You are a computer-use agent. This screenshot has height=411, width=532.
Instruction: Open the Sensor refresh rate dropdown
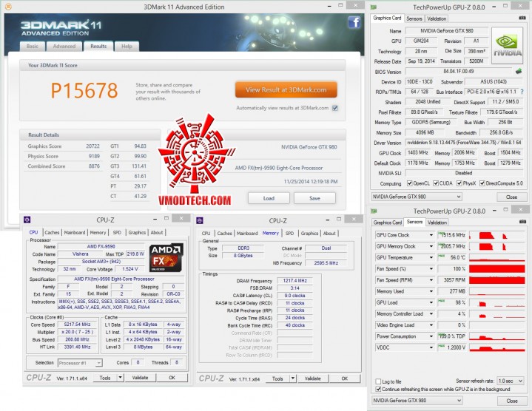pos(510,381)
